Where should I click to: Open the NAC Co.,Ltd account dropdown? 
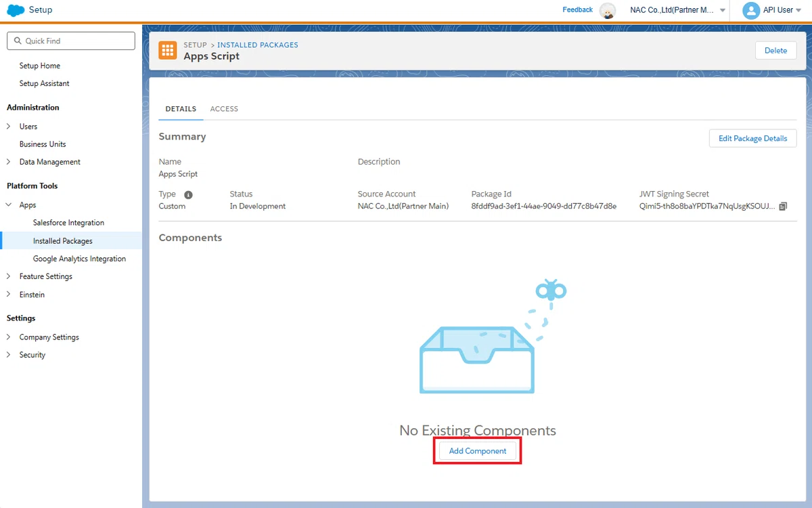(x=678, y=10)
